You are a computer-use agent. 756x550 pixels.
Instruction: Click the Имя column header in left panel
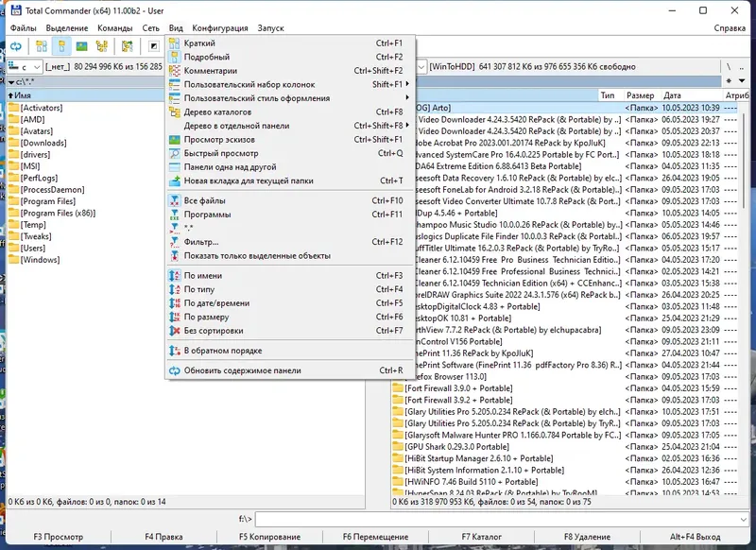point(85,95)
